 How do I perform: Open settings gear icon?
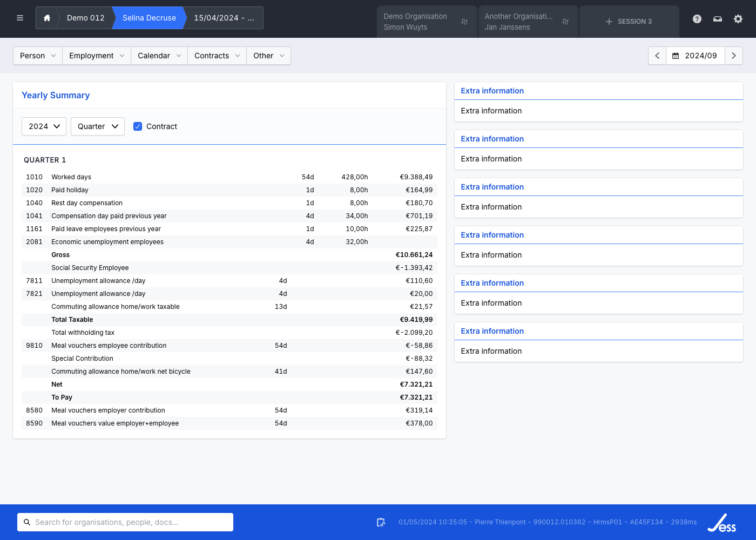pos(738,19)
